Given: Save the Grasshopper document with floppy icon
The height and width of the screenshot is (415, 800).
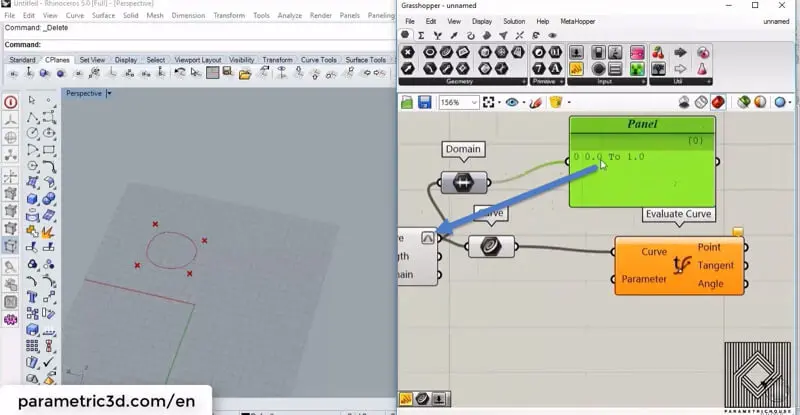Looking at the screenshot, I should click(x=425, y=103).
